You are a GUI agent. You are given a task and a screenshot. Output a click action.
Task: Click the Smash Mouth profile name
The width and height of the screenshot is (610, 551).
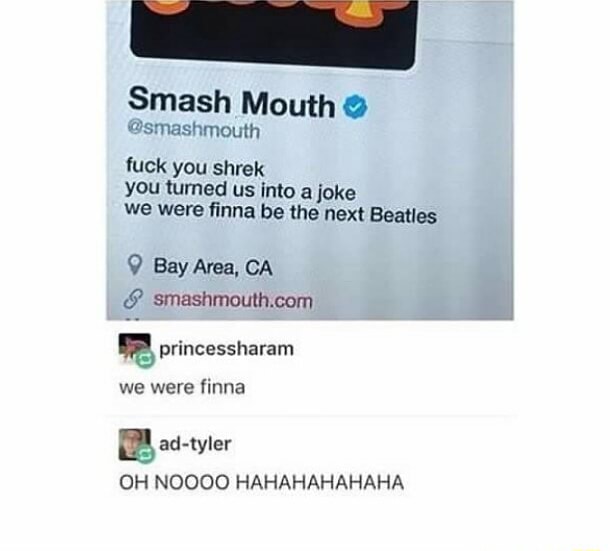pyautogui.click(x=231, y=102)
